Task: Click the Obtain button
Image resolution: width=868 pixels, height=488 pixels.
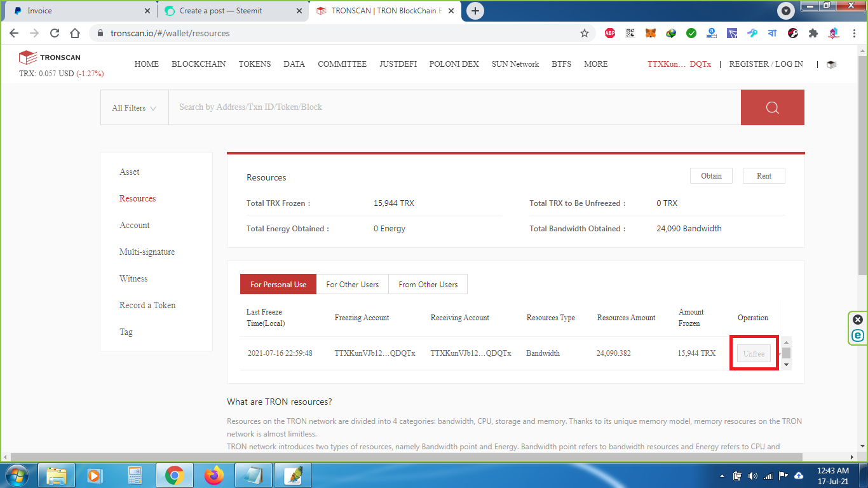Action: pyautogui.click(x=711, y=176)
